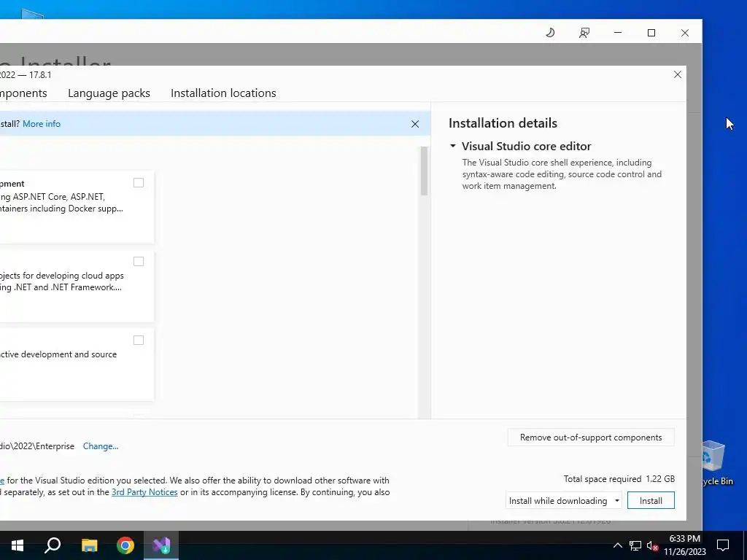Dismiss the More info notification banner

pos(415,124)
